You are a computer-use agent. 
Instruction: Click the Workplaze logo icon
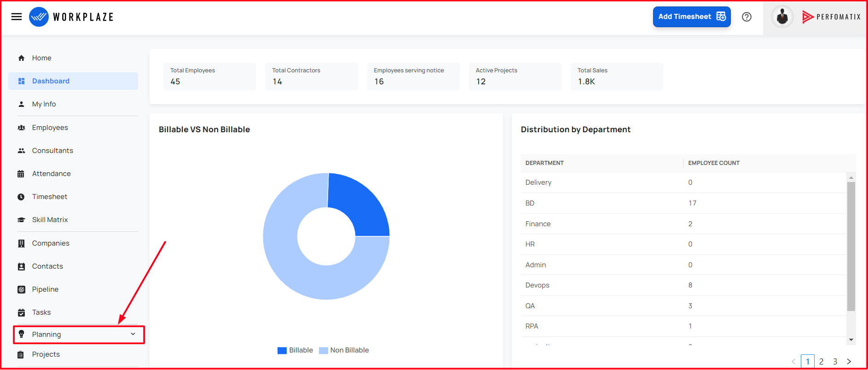click(39, 17)
